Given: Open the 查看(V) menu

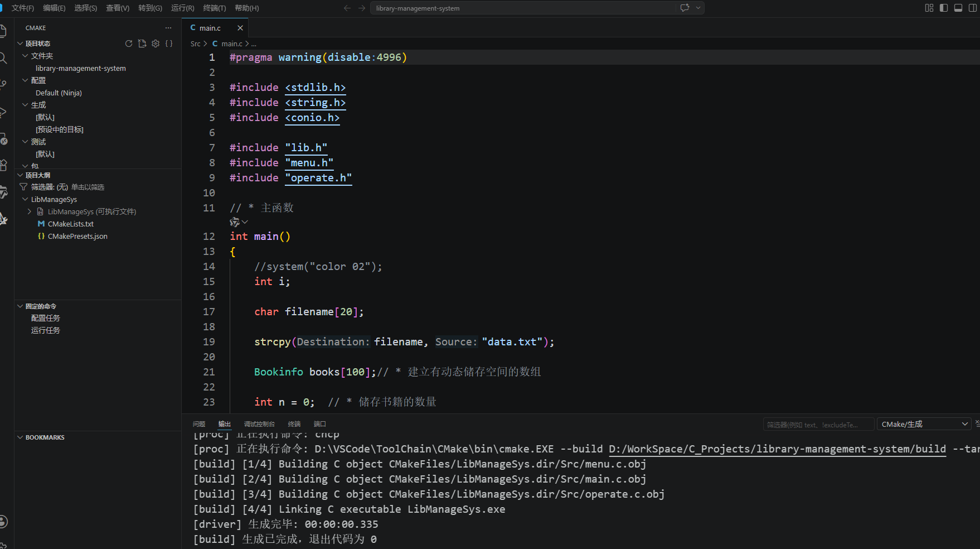Looking at the screenshot, I should click(x=118, y=8).
